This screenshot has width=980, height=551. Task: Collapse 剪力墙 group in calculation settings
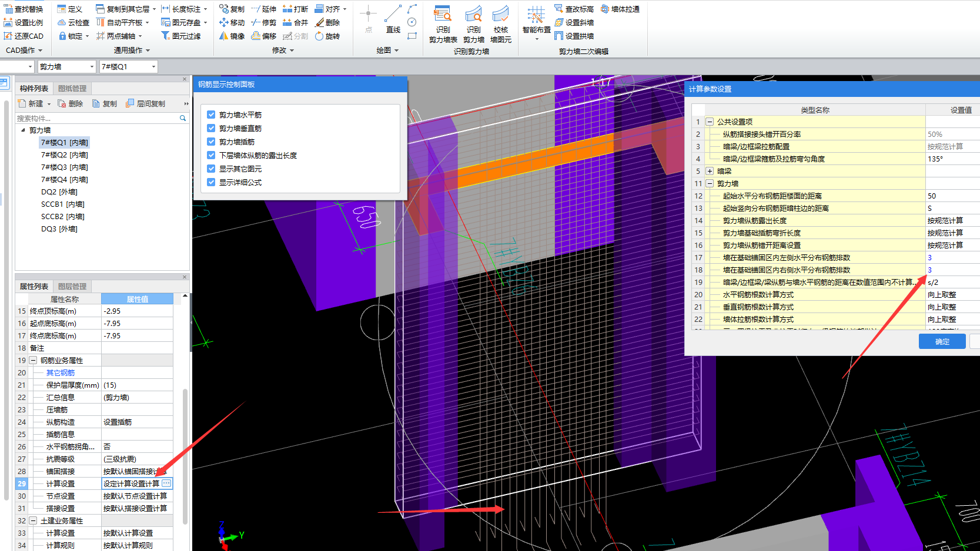click(x=710, y=183)
